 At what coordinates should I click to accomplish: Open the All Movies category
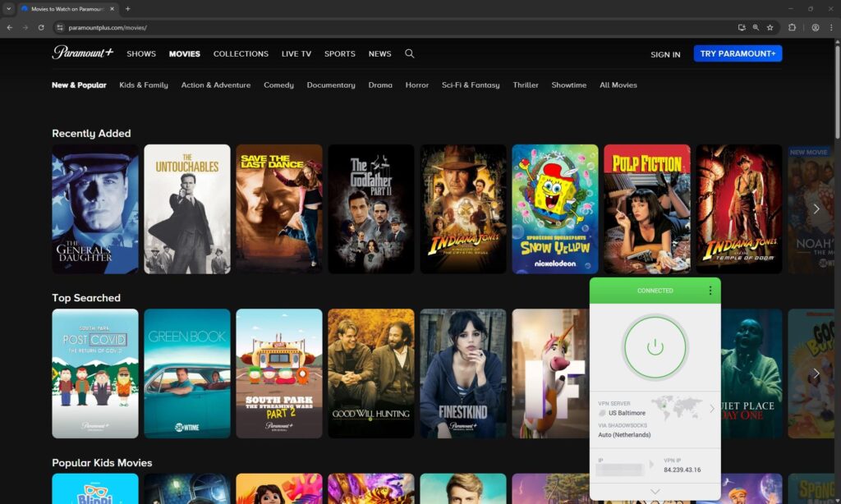click(x=618, y=85)
